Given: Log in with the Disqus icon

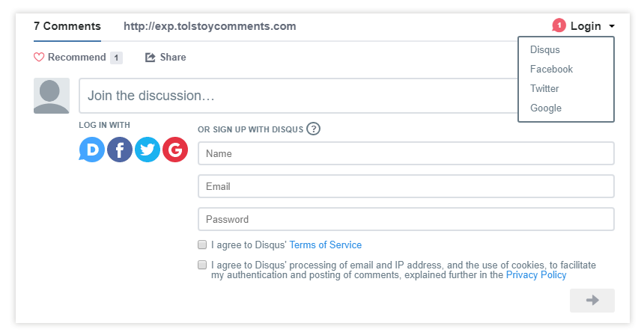Looking at the screenshot, I should pyautogui.click(x=92, y=150).
